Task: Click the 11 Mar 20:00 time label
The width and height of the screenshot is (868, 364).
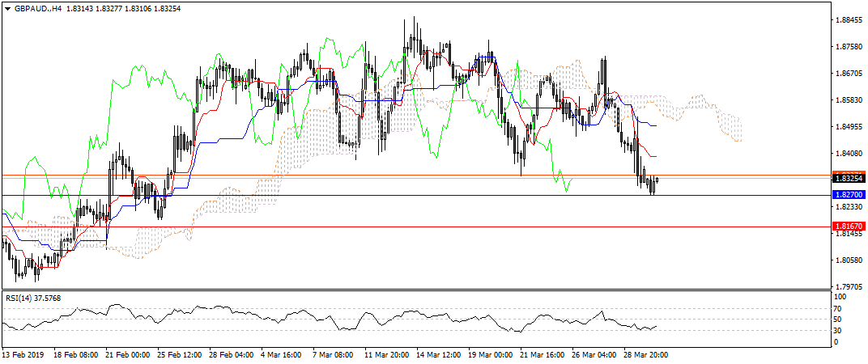Action: pos(385,354)
